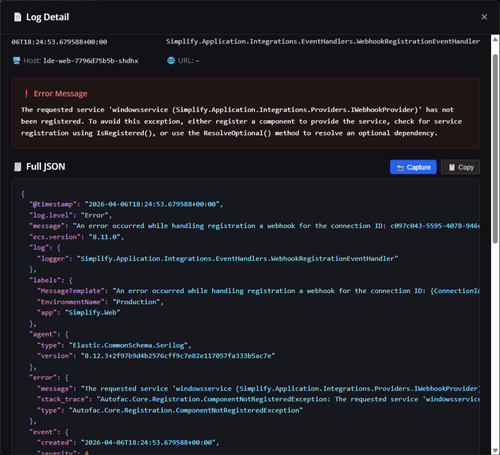This screenshot has width=500, height=455.
Task: Click the "logger" JSON line
Action: [218, 259]
